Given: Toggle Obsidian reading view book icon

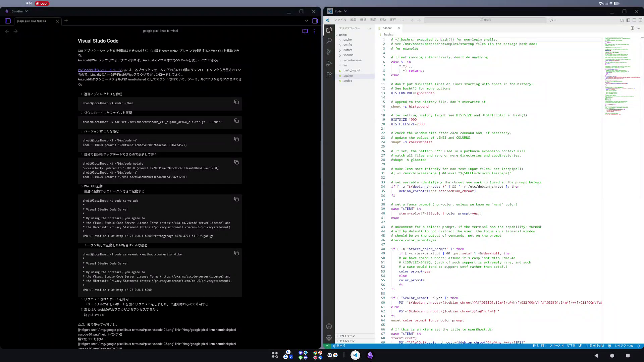Looking at the screenshot, I should tap(305, 31).
